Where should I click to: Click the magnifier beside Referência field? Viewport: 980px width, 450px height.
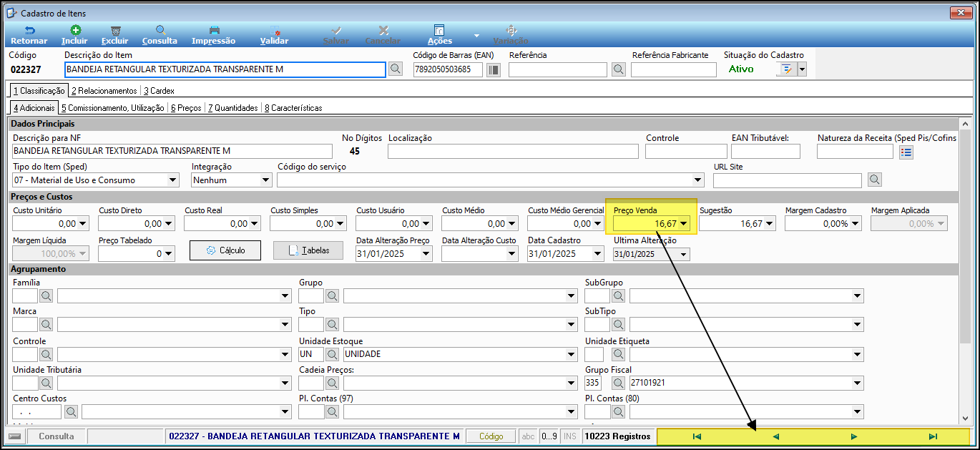pos(619,69)
